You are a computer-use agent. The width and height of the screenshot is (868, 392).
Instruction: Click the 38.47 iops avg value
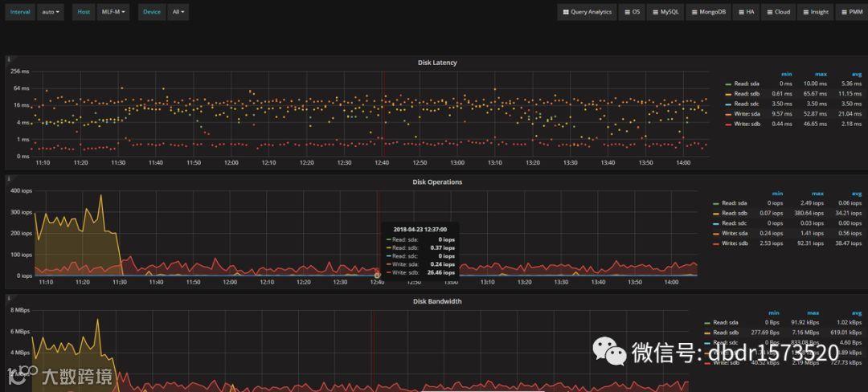(x=850, y=243)
